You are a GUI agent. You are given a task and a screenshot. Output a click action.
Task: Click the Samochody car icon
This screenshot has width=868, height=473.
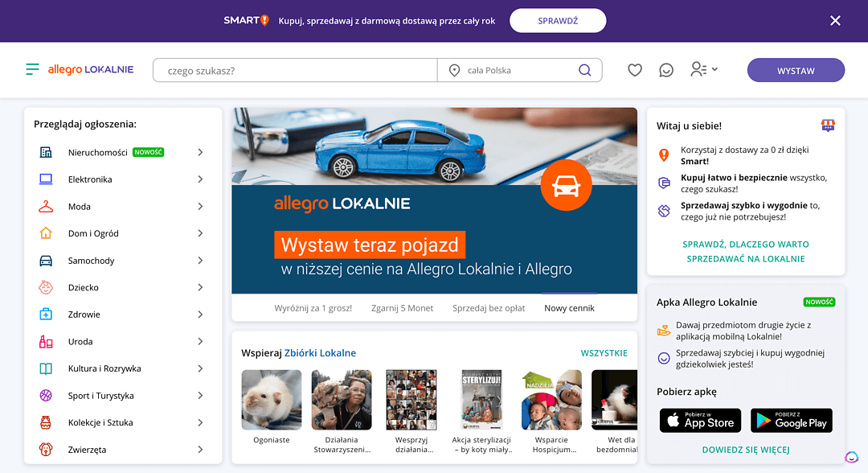click(46, 261)
